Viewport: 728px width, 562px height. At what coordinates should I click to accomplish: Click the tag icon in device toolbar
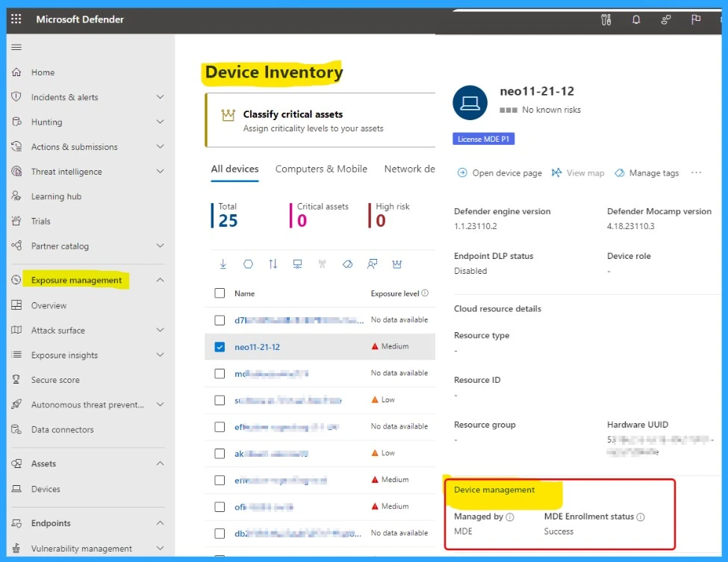[x=347, y=264]
